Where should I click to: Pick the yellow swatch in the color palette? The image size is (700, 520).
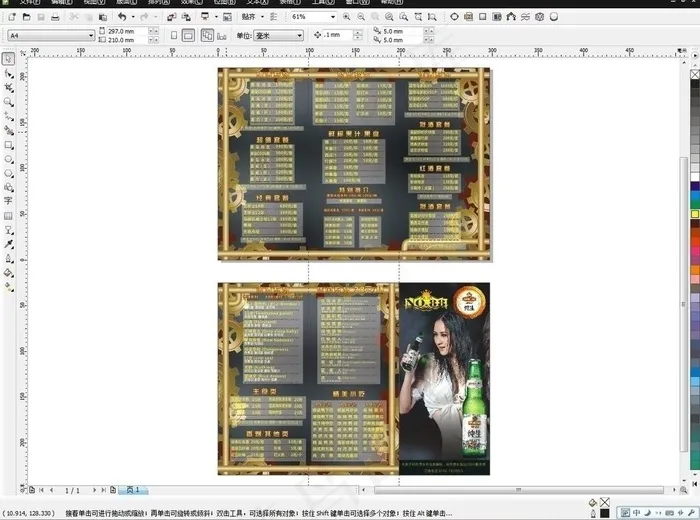coord(695,214)
